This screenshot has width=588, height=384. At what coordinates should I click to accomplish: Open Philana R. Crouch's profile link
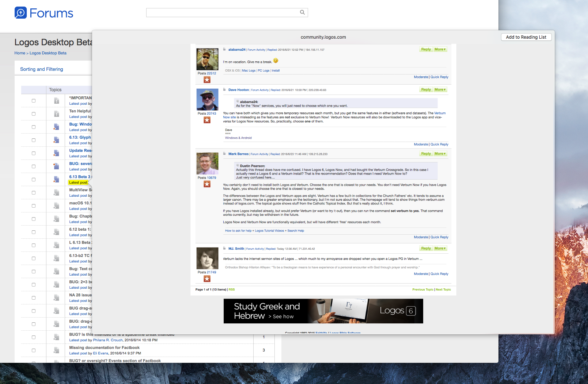click(x=108, y=340)
